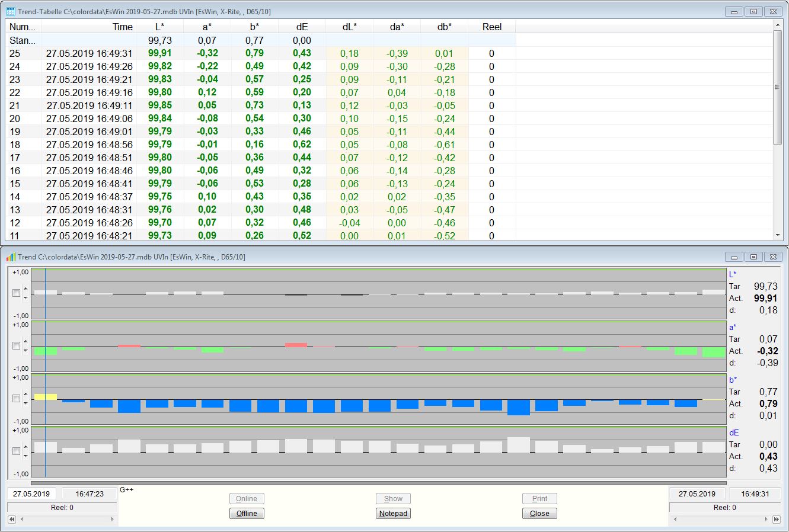Viewport: 789px width, 532px height.
Task: Tick the b* chart checkbox
Action: 17,399
